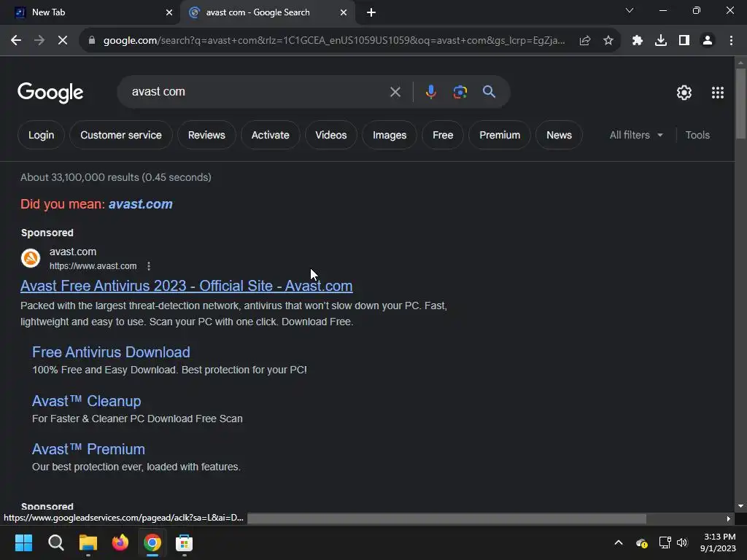The image size is (747, 560).
Task: Open Avast Free Antivirus 2023 Official Site link
Action: [x=186, y=286]
